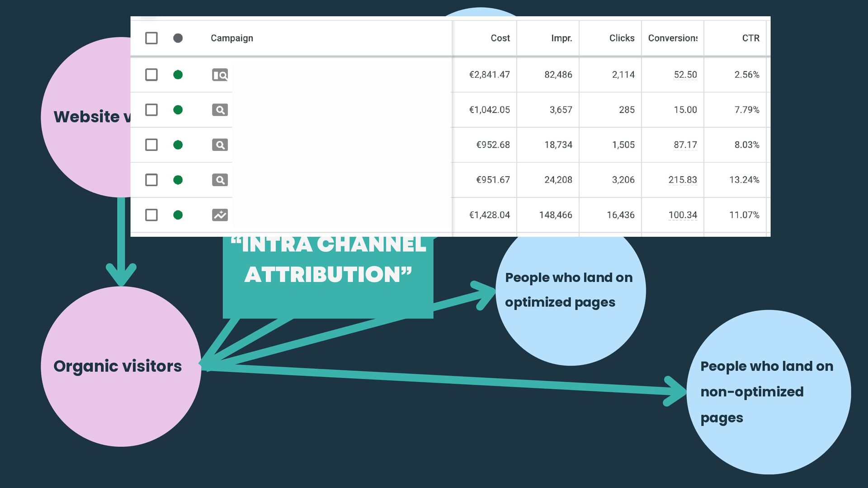Click green status dot of €1,428.04 campaign
Screen dimensions: 868x488
point(178,215)
